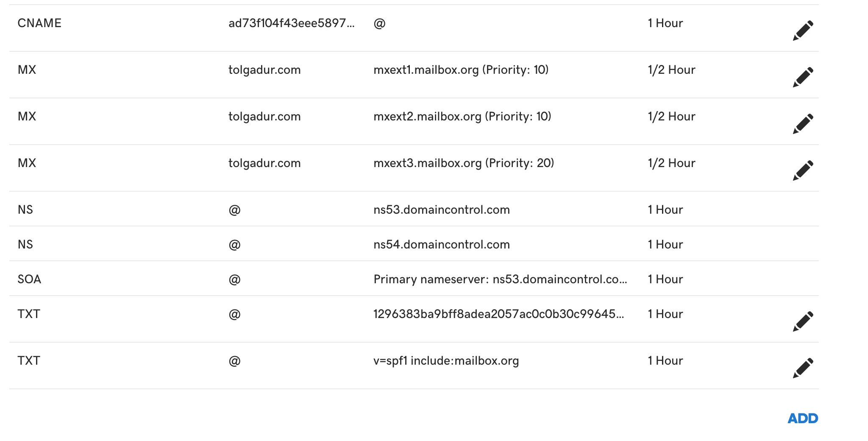
Task: Edit the mxext2.mailbox.org MX record
Action: 803,123
